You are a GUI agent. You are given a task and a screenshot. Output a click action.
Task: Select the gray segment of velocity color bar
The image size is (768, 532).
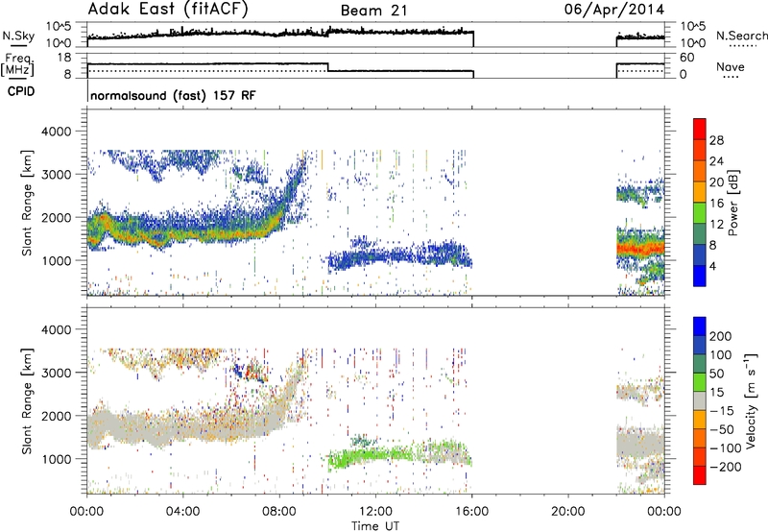pyautogui.click(x=700, y=400)
